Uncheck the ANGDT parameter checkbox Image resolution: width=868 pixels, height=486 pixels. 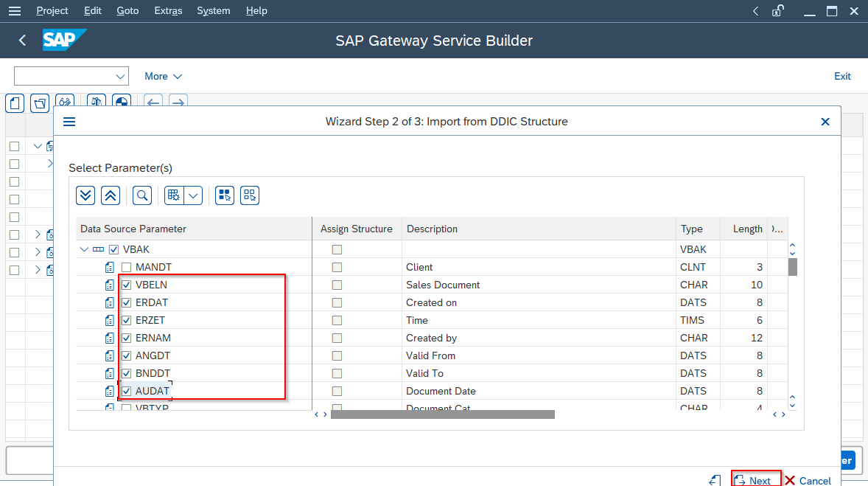[126, 355]
